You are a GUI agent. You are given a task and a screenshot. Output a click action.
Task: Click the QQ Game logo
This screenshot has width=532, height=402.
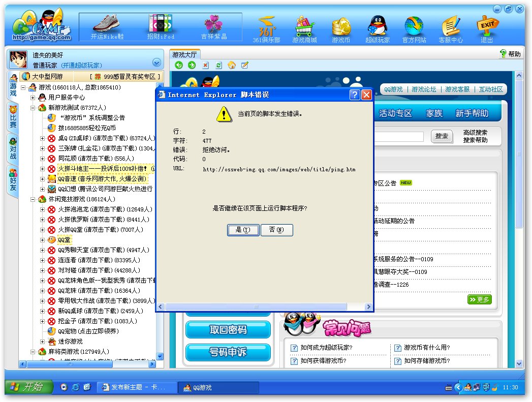[x=41, y=25]
